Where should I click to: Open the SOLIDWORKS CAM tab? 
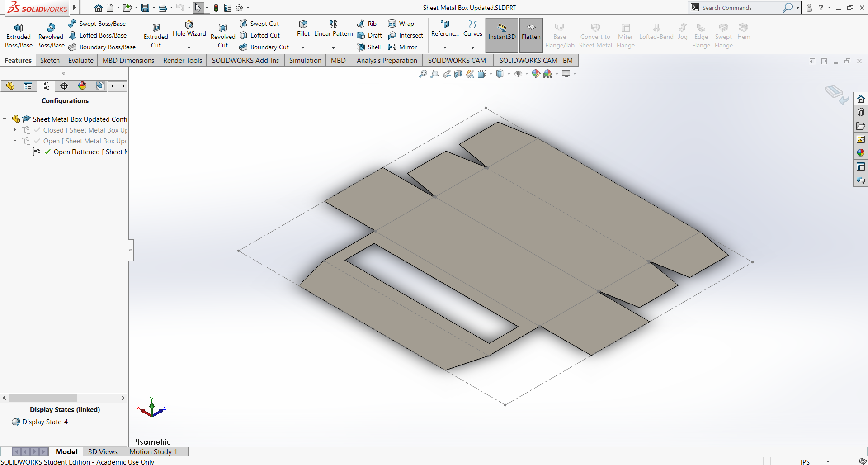pos(457,60)
